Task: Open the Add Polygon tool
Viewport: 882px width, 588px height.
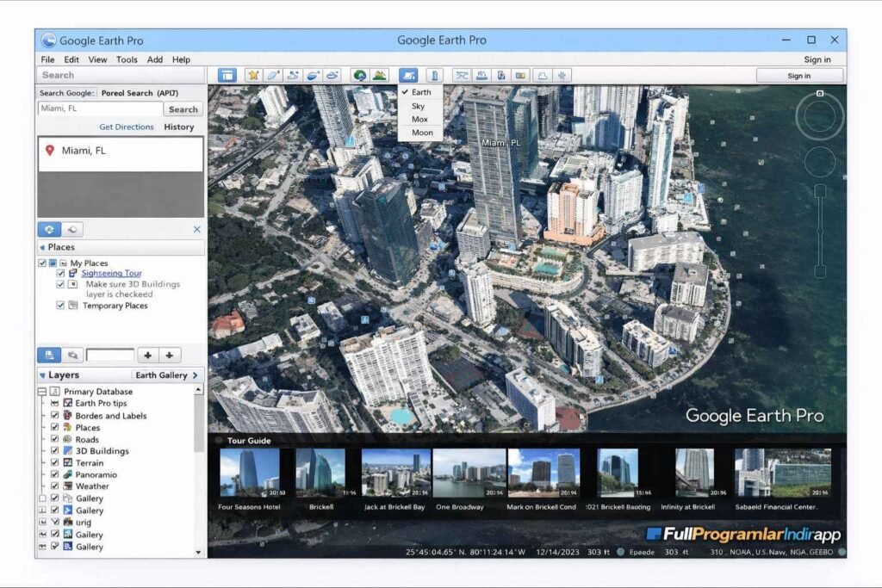Action: pos(273,75)
